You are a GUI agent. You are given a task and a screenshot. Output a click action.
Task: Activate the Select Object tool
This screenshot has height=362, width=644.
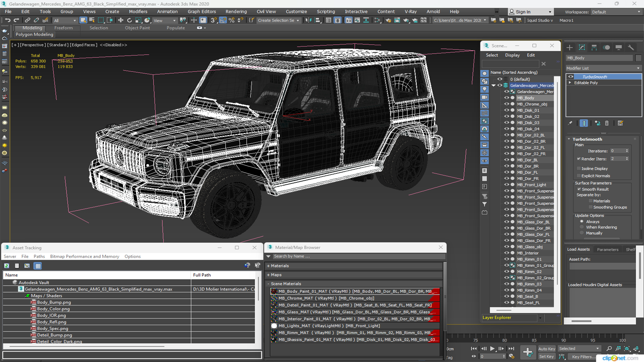click(x=83, y=20)
